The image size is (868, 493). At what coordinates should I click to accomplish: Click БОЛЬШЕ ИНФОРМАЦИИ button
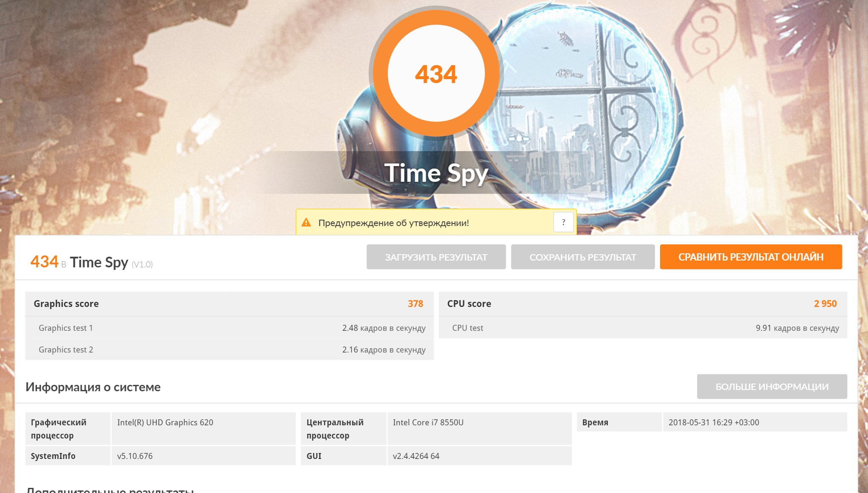772,387
